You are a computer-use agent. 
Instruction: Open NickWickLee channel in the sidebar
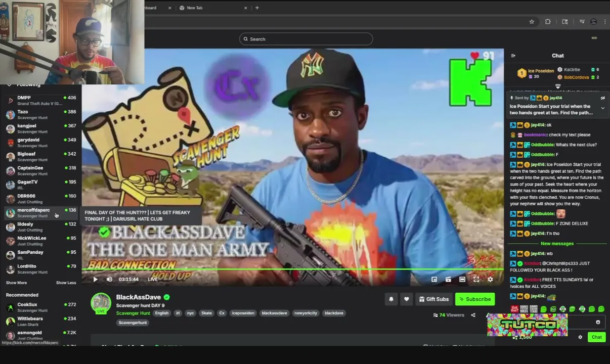pos(40,241)
